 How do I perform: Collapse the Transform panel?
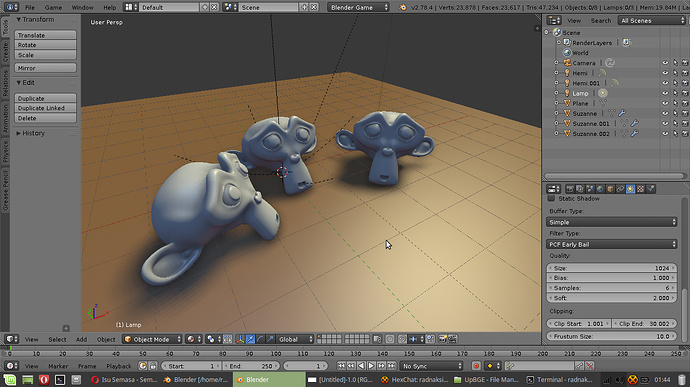tap(38, 19)
